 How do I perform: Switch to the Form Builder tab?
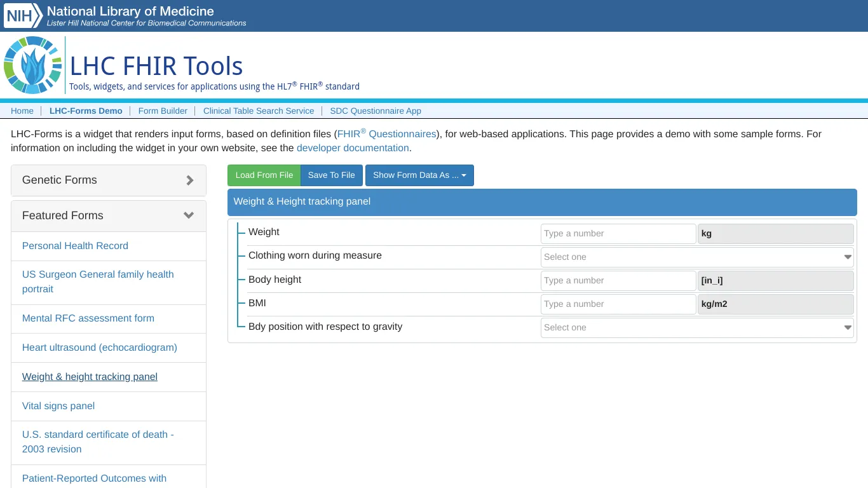(163, 111)
